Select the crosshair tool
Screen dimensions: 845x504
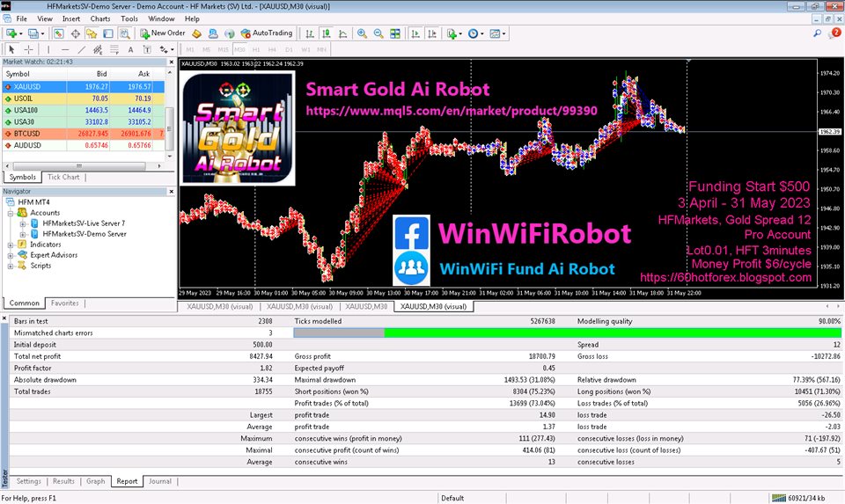pyautogui.click(x=28, y=49)
